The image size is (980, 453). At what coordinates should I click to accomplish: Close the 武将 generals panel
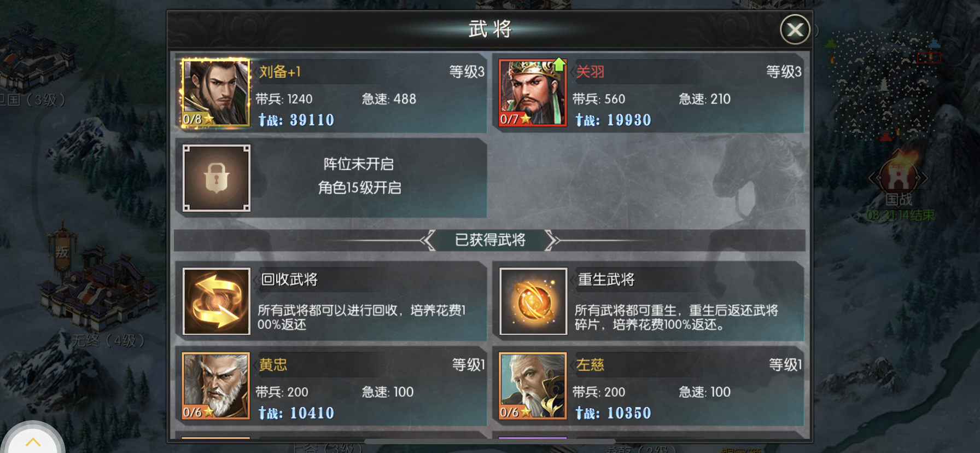tap(795, 30)
